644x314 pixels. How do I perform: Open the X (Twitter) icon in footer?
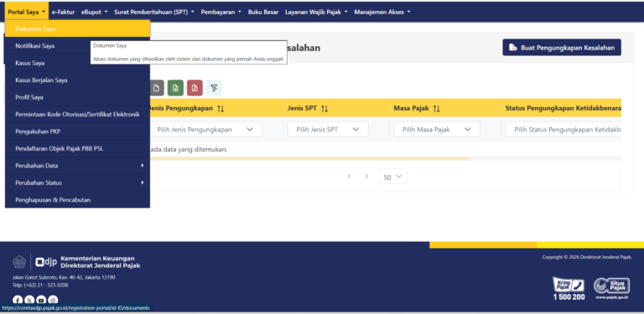click(29, 301)
